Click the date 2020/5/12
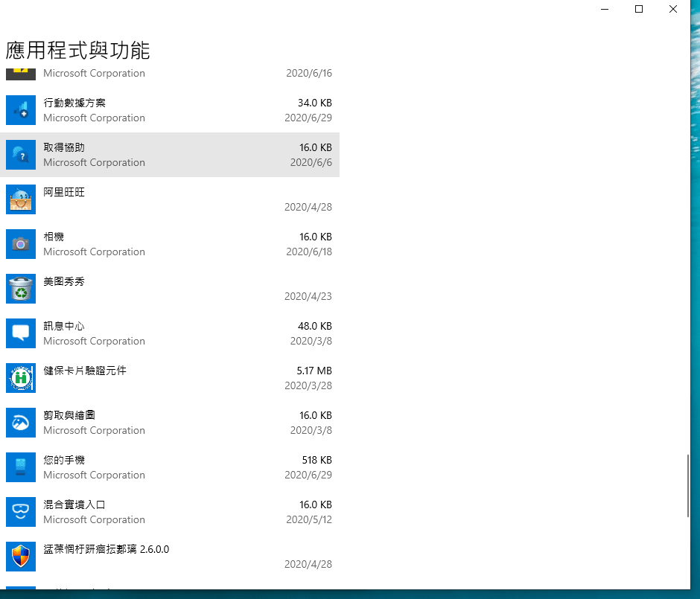Viewport: 700px width, 599px height. click(x=309, y=519)
